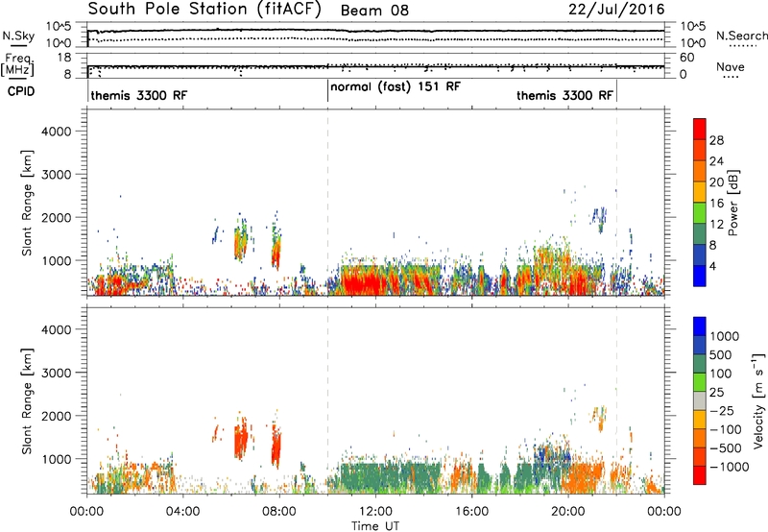Click the '28' tick on Power scale
The height and width of the screenshot is (532, 768).
[716, 140]
